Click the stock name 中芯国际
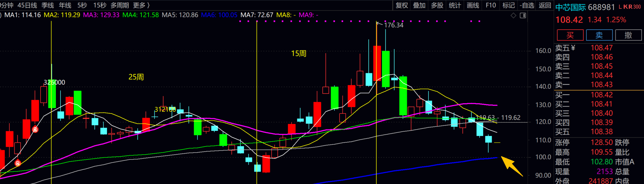644x184 pixels. click(x=571, y=7)
